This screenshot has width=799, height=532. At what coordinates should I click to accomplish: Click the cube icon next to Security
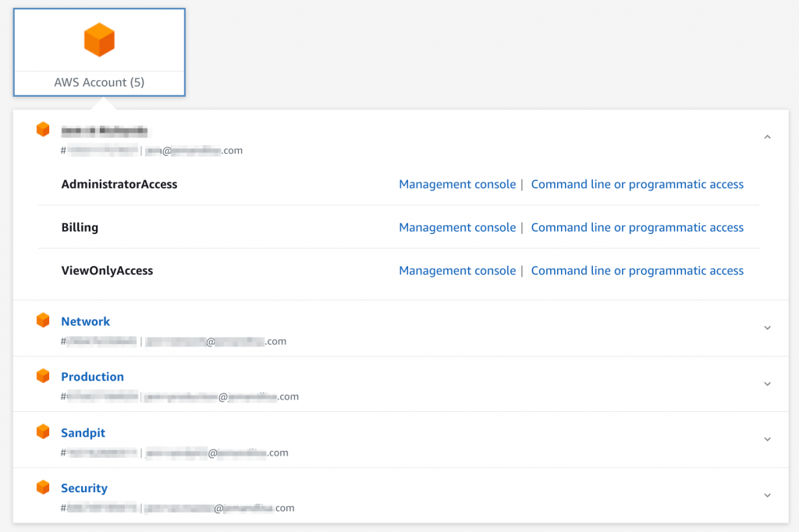[x=43, y=488]
